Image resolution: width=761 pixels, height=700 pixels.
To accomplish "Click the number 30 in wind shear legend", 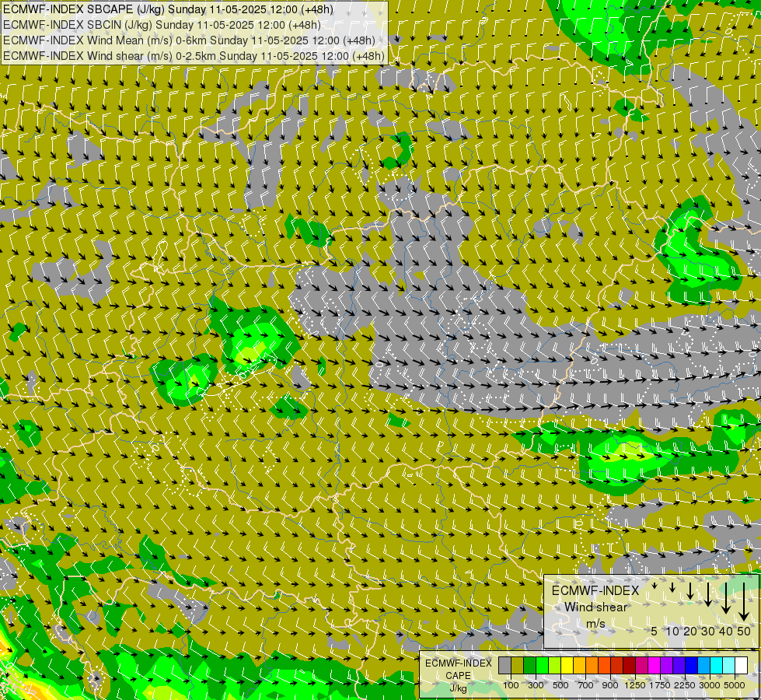I will (x=708, y=632).
